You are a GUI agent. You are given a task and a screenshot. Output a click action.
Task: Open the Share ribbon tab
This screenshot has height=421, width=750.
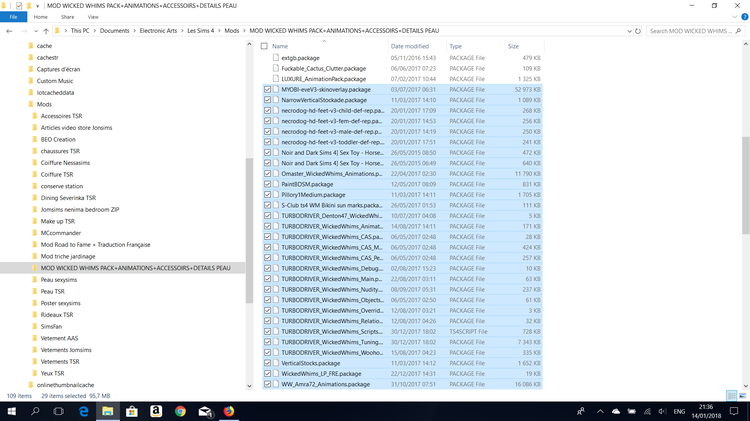tap(67, 17)
